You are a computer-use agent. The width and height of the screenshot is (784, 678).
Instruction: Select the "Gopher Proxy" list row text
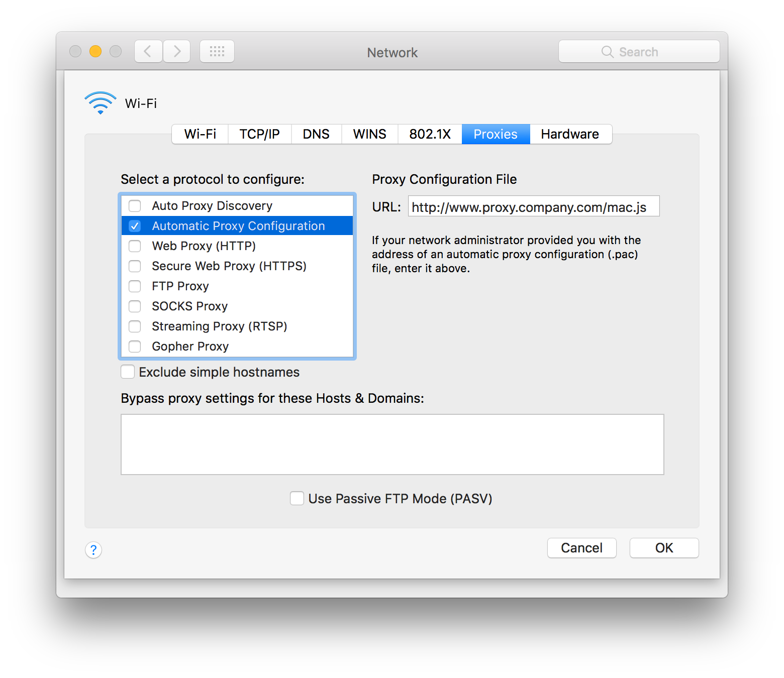190,347
